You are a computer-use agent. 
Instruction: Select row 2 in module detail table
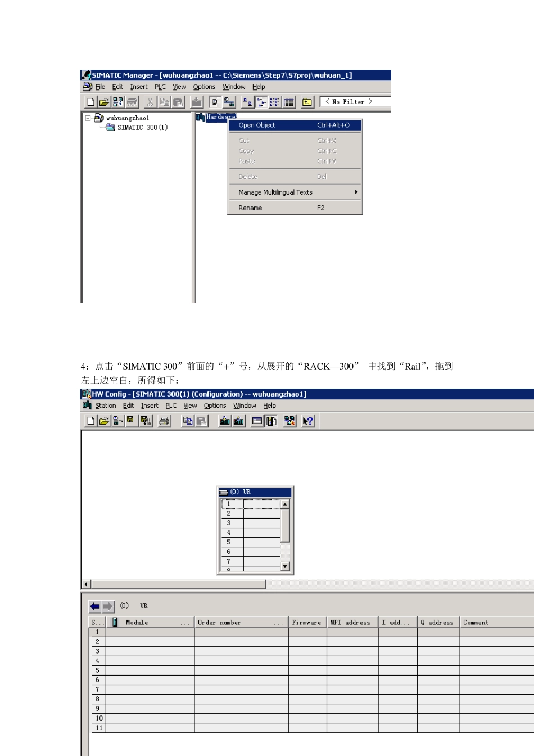[x=312, y=642]
